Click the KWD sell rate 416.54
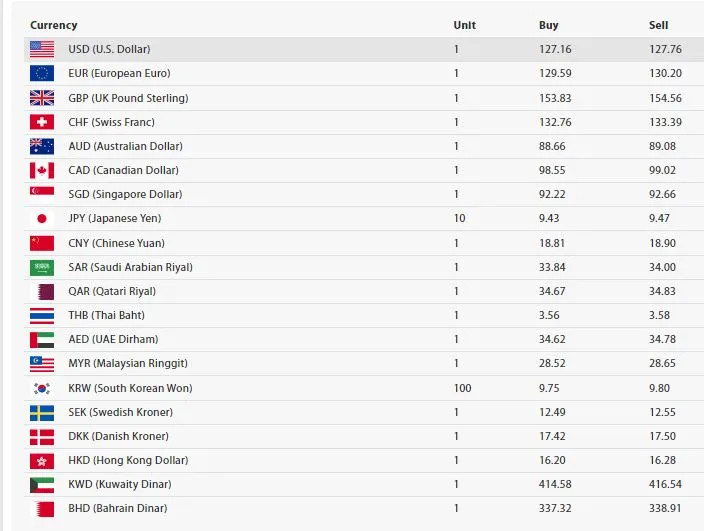Viewport: 704px width, 531px height. click(x=665, y=484)
